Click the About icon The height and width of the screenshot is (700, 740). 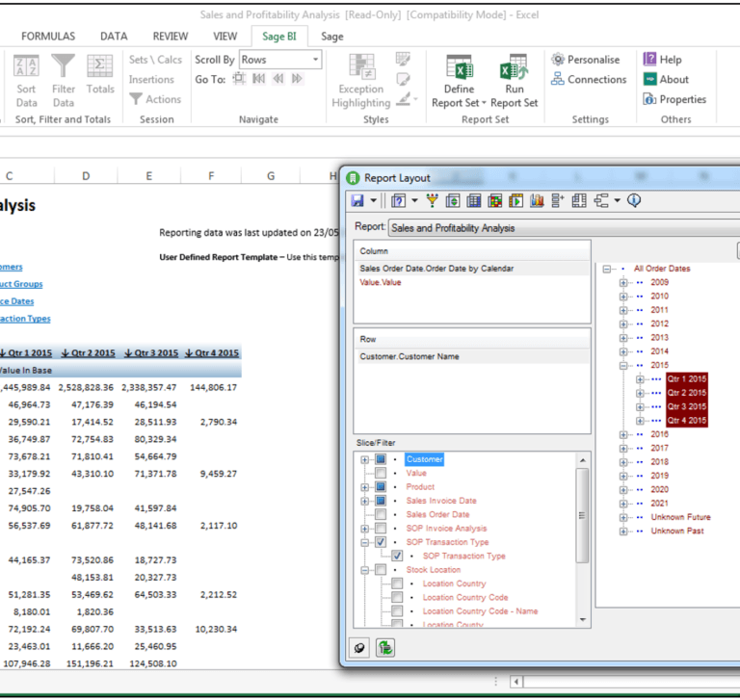(x=649, y=79)
